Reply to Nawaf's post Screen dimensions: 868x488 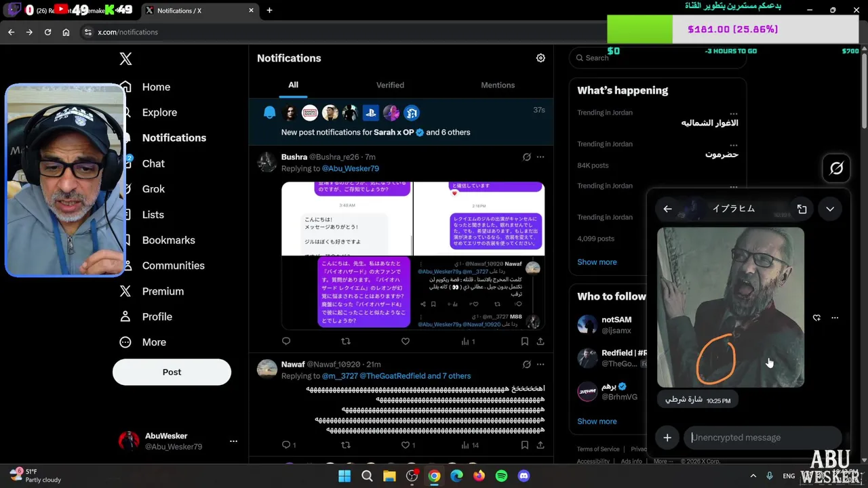(288, 445)
